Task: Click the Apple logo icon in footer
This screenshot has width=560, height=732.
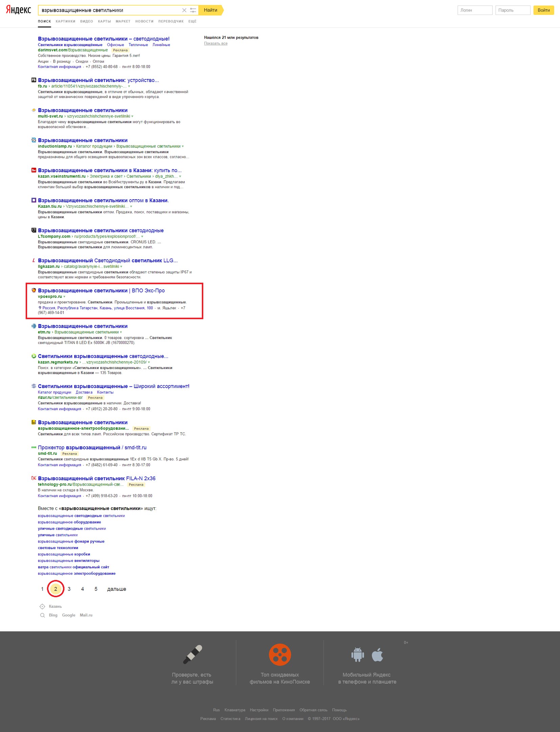Action: (377, 655)
